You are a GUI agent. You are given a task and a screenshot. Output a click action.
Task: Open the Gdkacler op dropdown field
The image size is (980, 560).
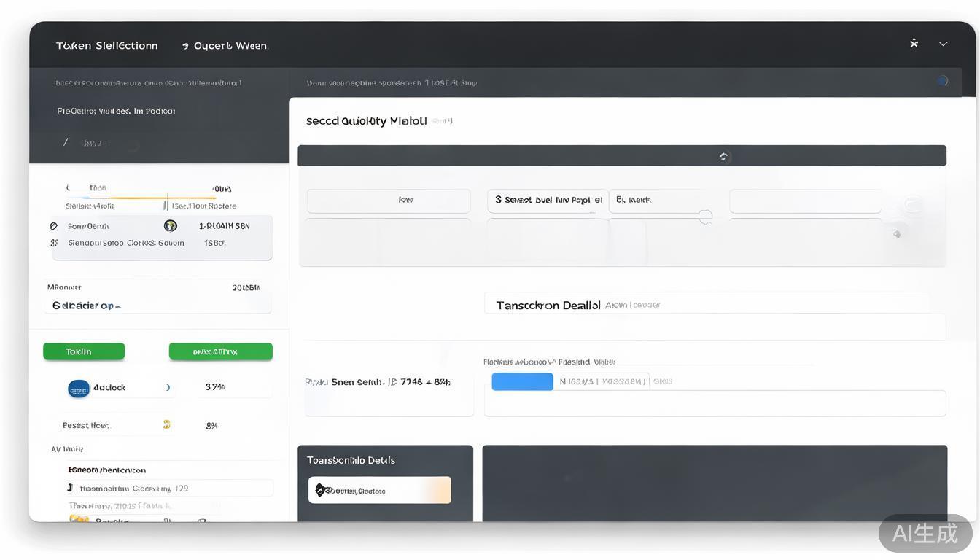157,306
